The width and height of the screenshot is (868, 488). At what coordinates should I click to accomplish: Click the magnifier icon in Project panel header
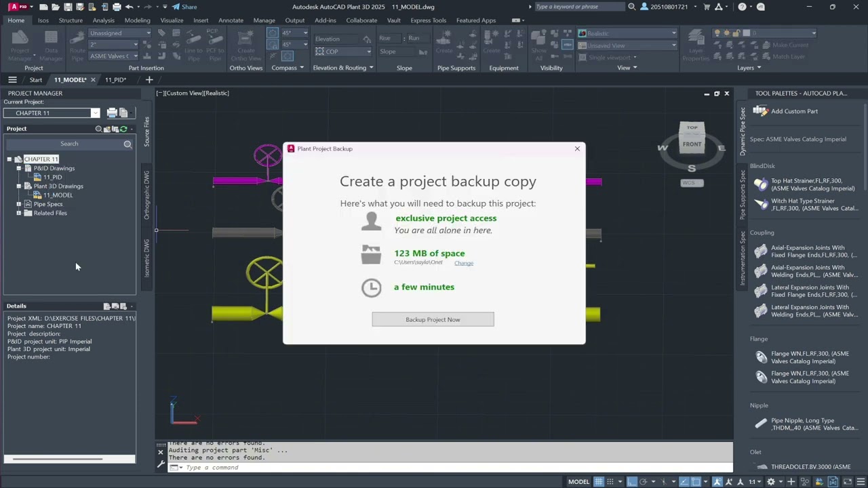(x=98, y=129)
